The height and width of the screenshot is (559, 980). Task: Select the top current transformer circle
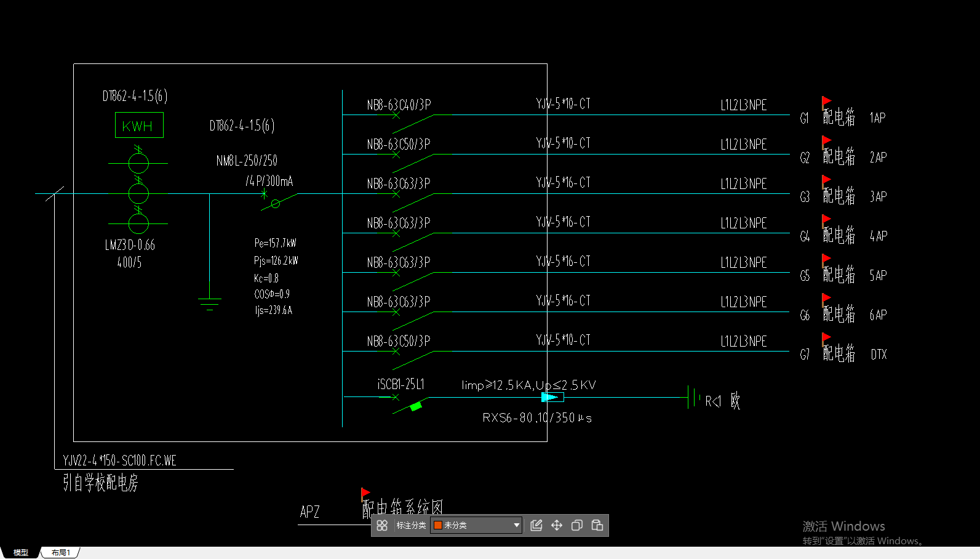138,163
